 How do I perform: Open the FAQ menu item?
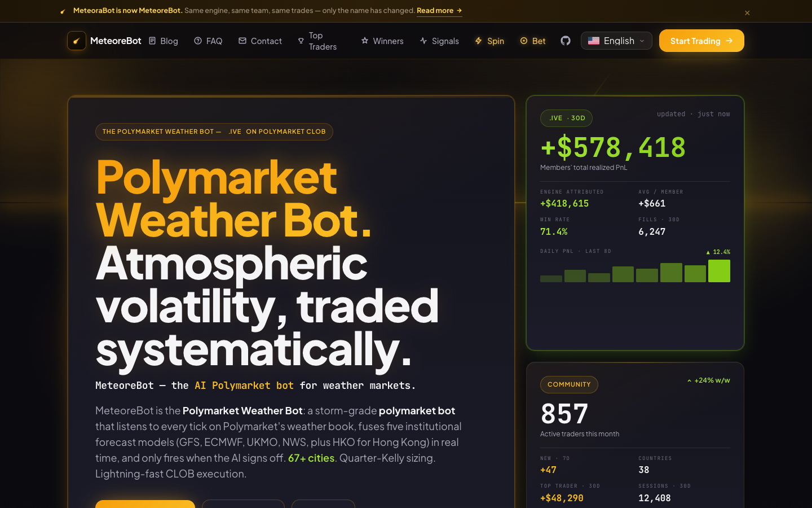tap(208, 41)
